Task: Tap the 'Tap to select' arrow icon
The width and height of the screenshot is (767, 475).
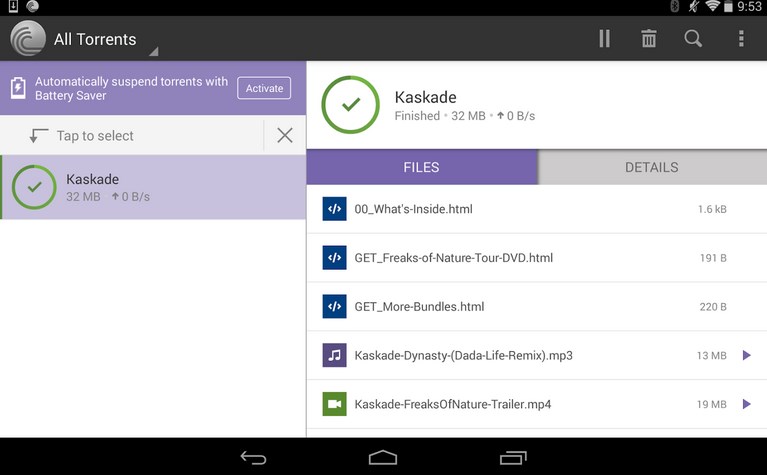Action: coord(38,136)
